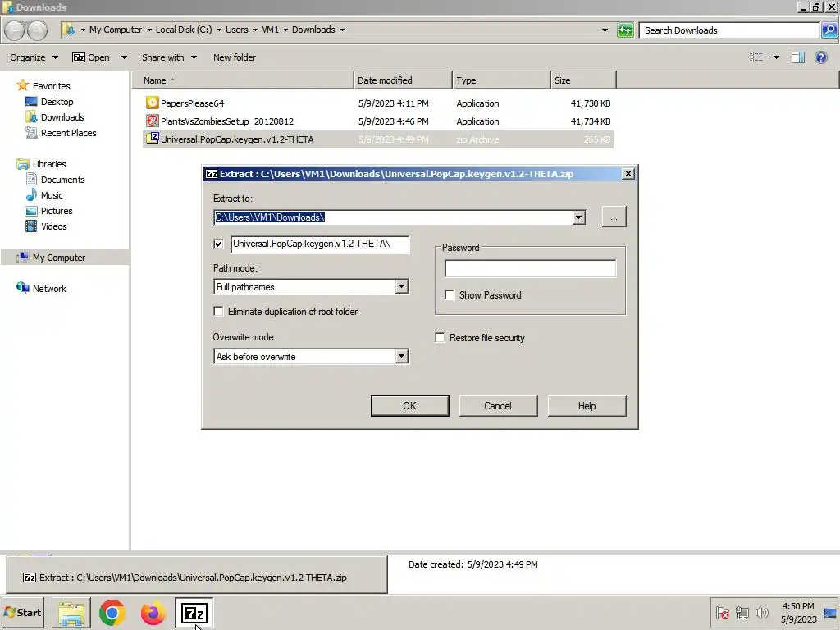
Task: Open the Action Center flag tray icon
Action: click(722, 612)
